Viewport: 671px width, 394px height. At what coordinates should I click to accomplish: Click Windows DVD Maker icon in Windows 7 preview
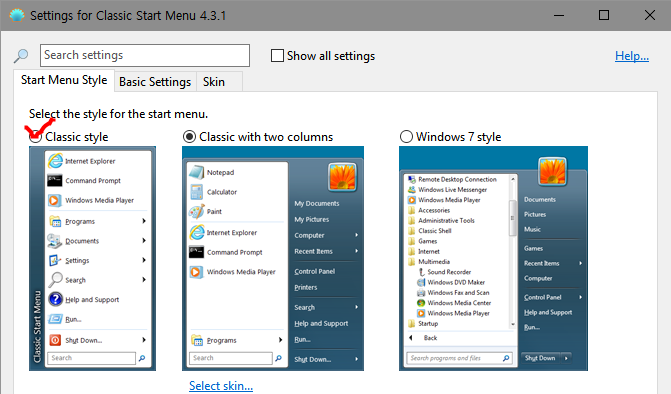421,282
